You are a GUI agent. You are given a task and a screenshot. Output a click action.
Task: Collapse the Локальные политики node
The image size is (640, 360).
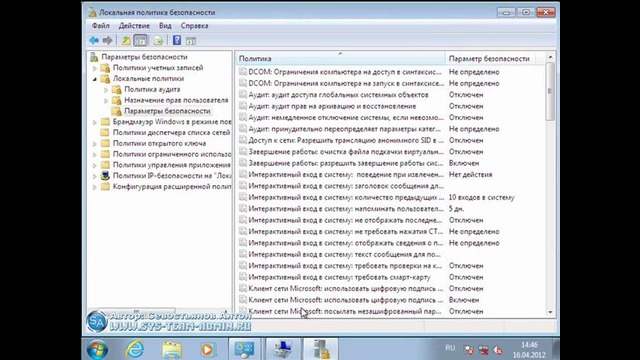coord(95,79)
